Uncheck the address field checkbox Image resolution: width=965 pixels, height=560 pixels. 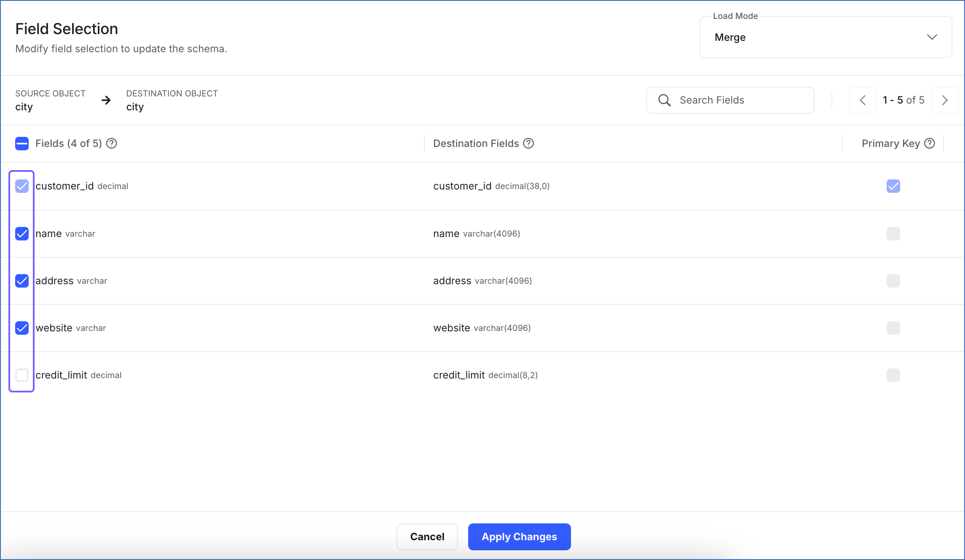coord(22,281)
